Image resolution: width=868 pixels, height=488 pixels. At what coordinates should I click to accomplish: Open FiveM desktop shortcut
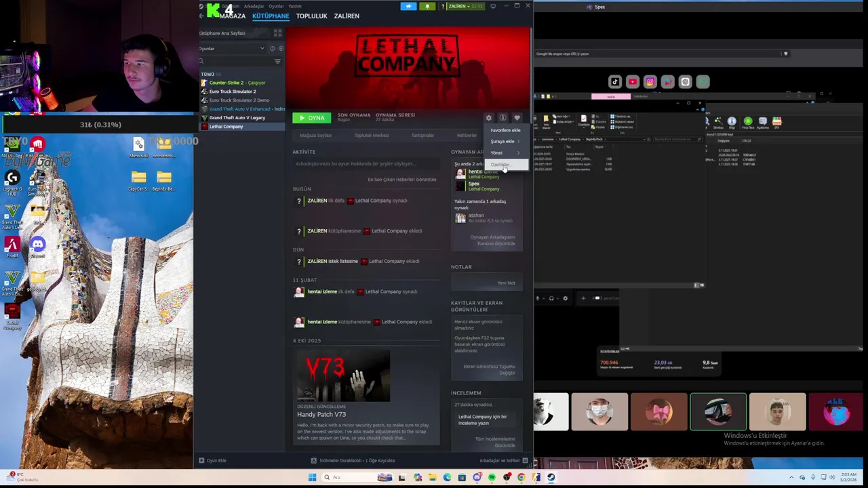[x=12, y=247]
